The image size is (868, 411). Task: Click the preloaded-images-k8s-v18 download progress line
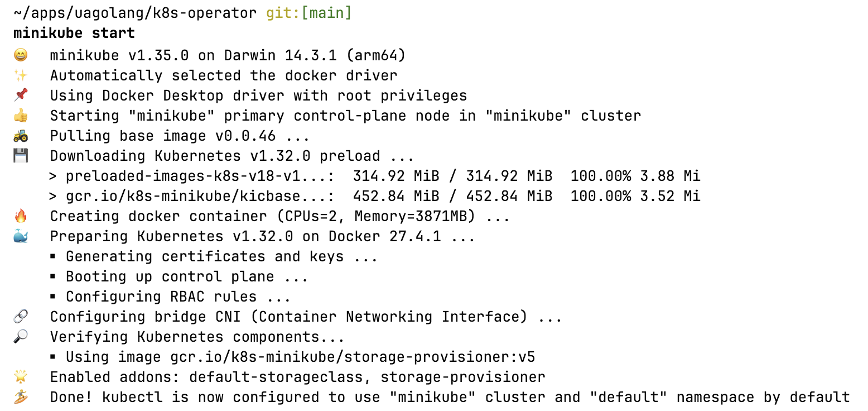point(375,176)
